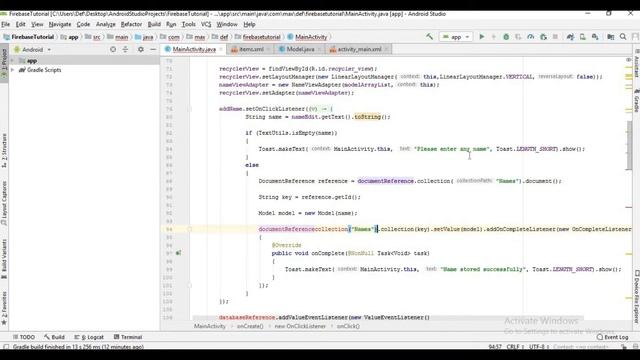Click the firebasetutorial breadcrumb in navigation bar

pyautogui.click(x=261, y=37)
